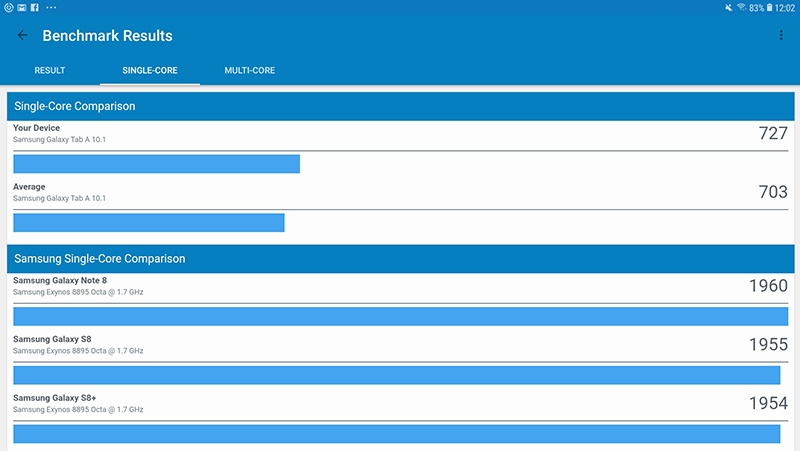Viewport: 800px width, 451px height.
Task: Select the Average label
Action: [29, 187]
